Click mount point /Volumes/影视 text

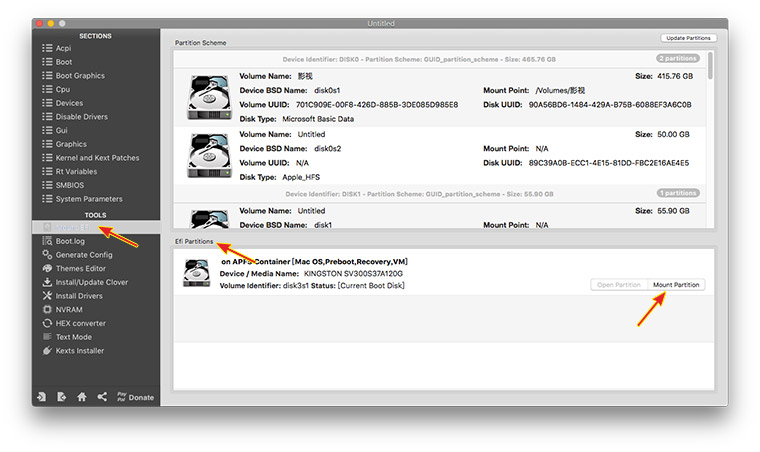(x=560, y=90)
